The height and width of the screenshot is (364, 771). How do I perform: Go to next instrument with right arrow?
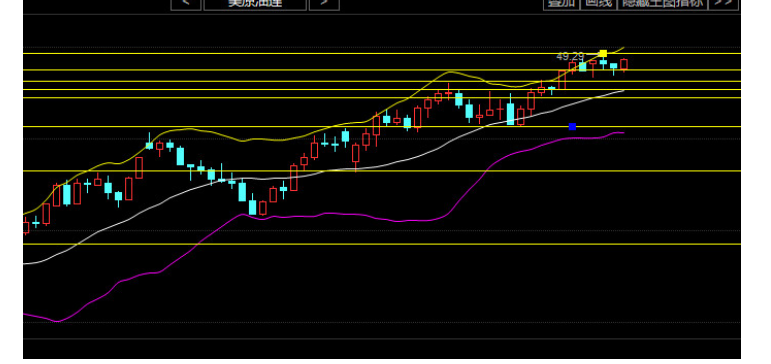click(x=324, y=4)
